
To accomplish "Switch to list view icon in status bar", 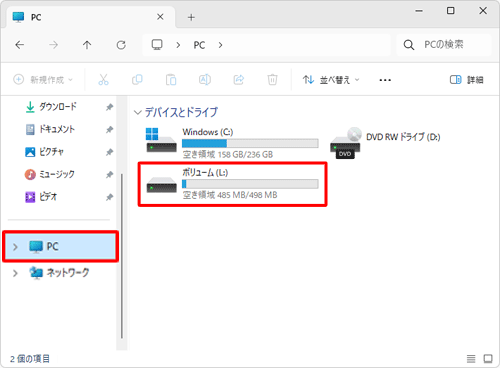I will 471,359.
